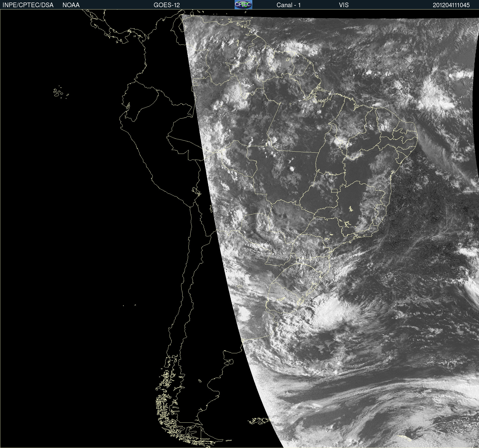Image resolution: width=479 pixels, height=448 pixels.
Task: Click the 201204111045 timestamp
Action: (451, 5)
